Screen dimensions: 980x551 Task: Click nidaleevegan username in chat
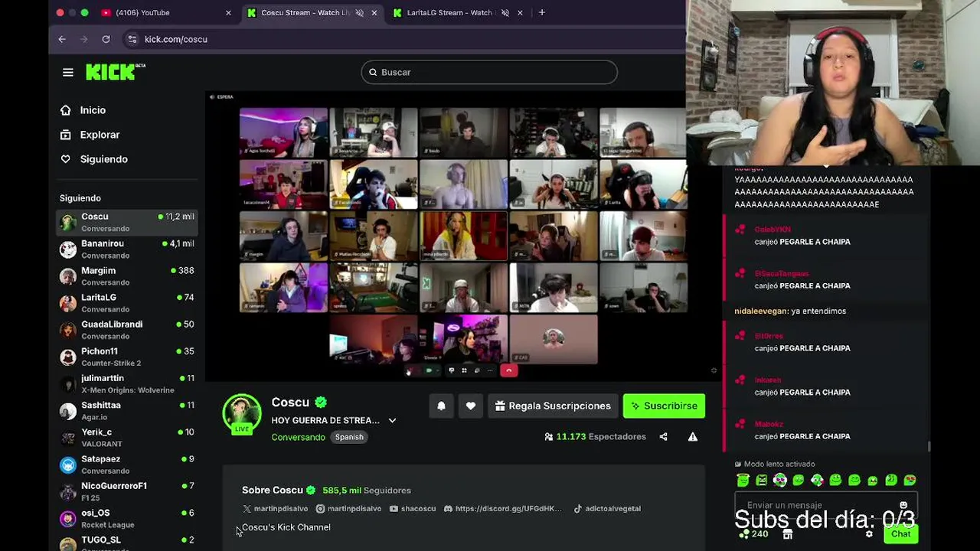tap(760, 311)
